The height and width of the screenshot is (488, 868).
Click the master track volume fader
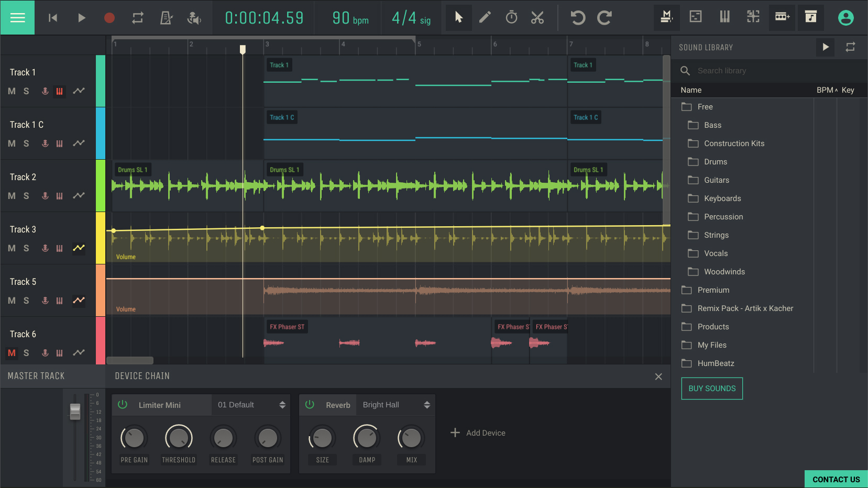click(75, 412)
